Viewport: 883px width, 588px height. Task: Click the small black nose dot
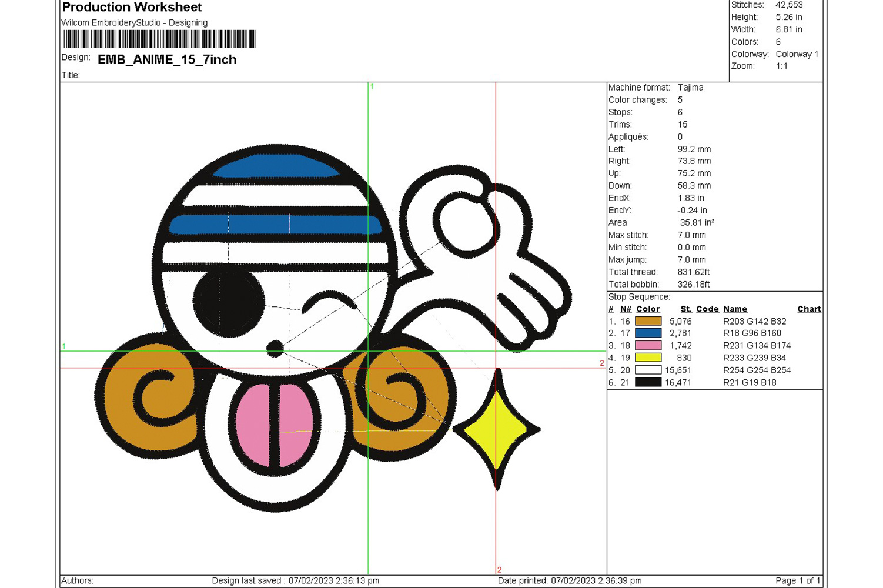point(275,348)
